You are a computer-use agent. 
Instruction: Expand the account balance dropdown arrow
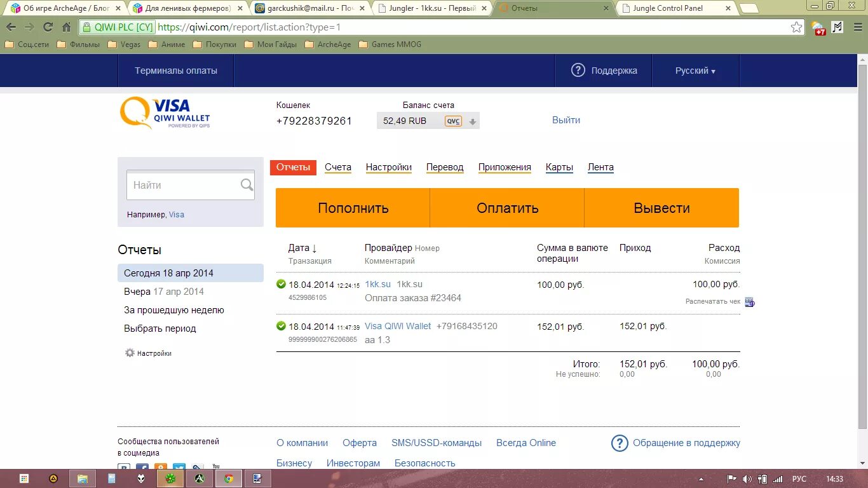click(x=472, y=121)
